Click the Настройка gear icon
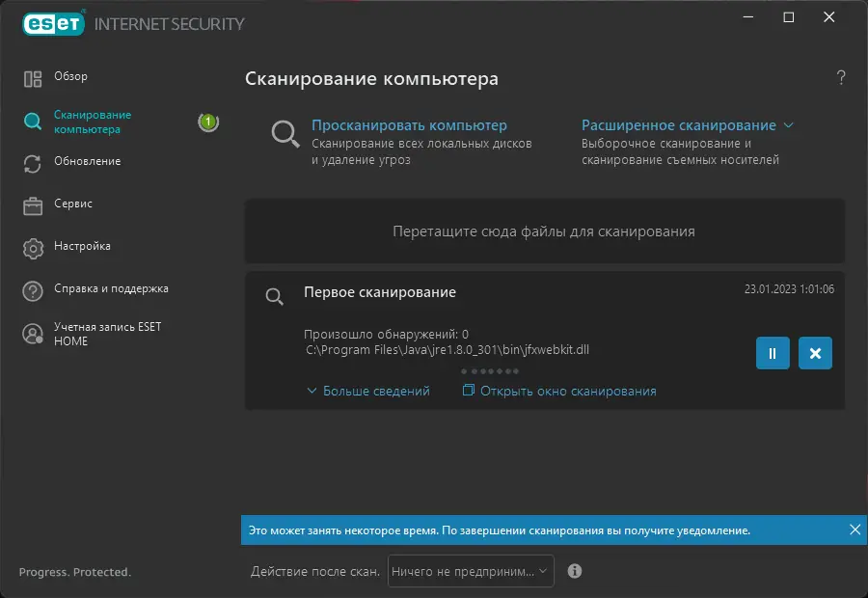Screen dimensions: 868x598 pos(33,248)
